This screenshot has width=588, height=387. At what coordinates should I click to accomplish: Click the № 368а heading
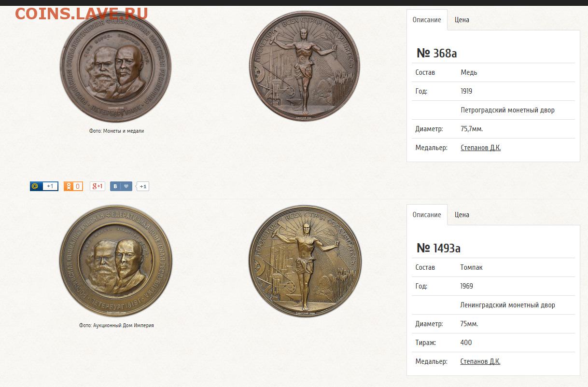tap(436, 53)
